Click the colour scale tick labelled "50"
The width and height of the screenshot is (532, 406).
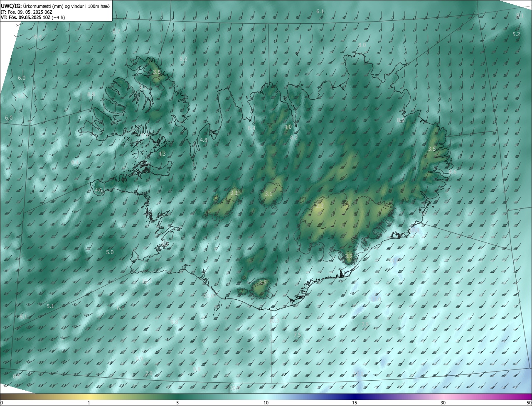pyautogui.click(x=529, y=403)
